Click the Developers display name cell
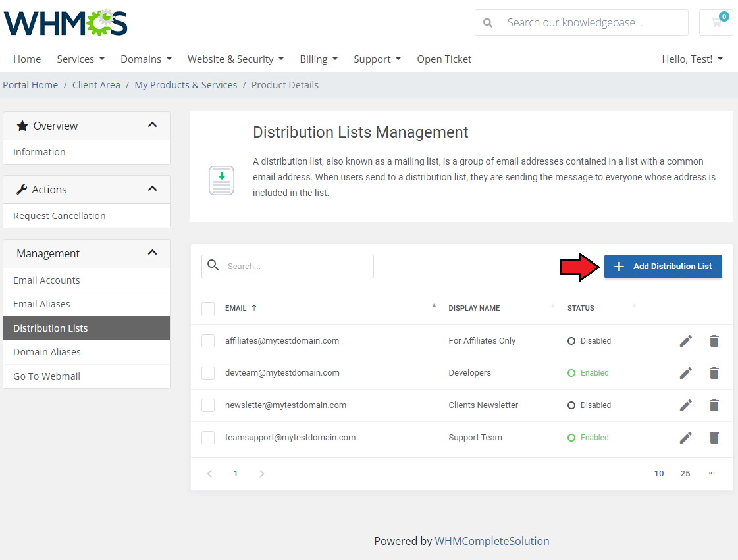 click(469, 373)
